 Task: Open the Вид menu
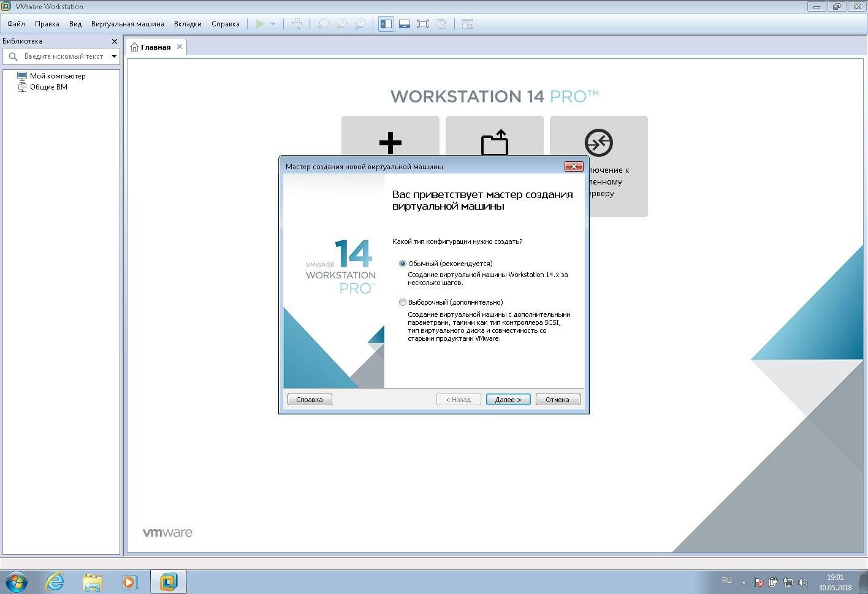[x=75, y=24]
